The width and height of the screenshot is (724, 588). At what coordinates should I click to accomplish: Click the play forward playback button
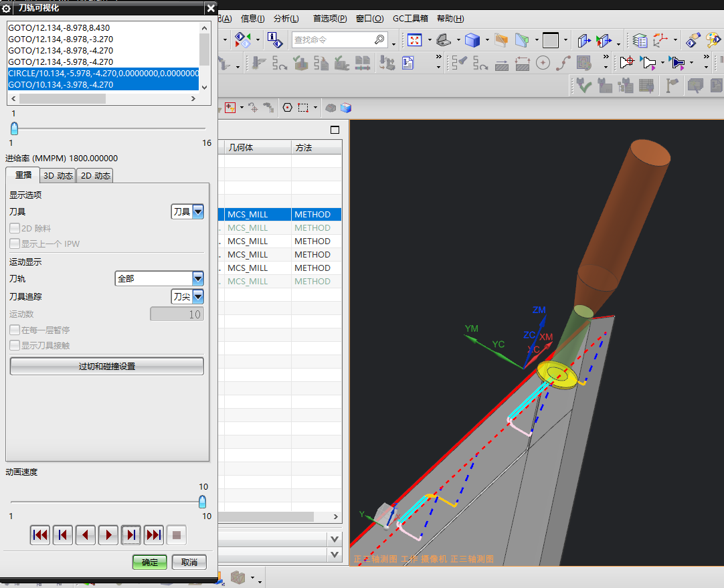[108, 535]
